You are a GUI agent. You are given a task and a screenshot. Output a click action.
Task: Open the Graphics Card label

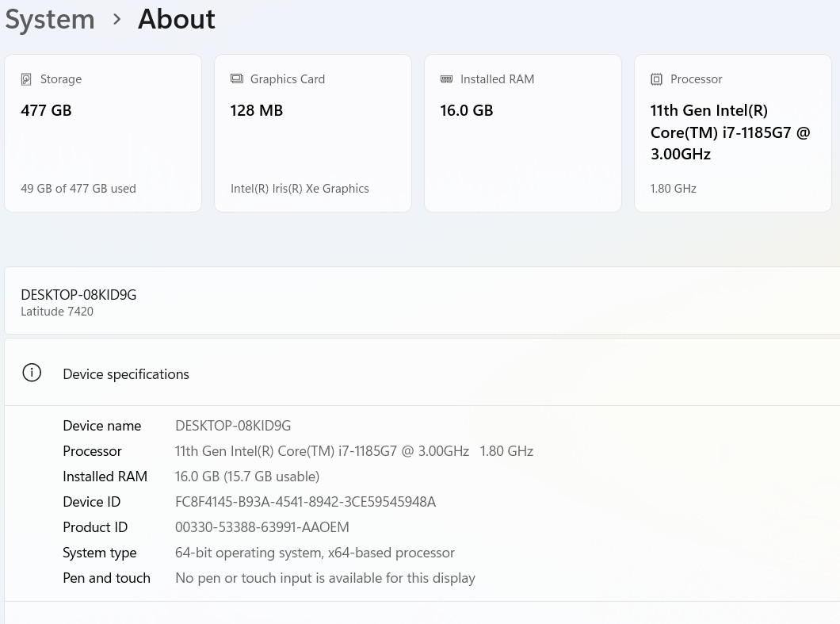coord(288,79)
